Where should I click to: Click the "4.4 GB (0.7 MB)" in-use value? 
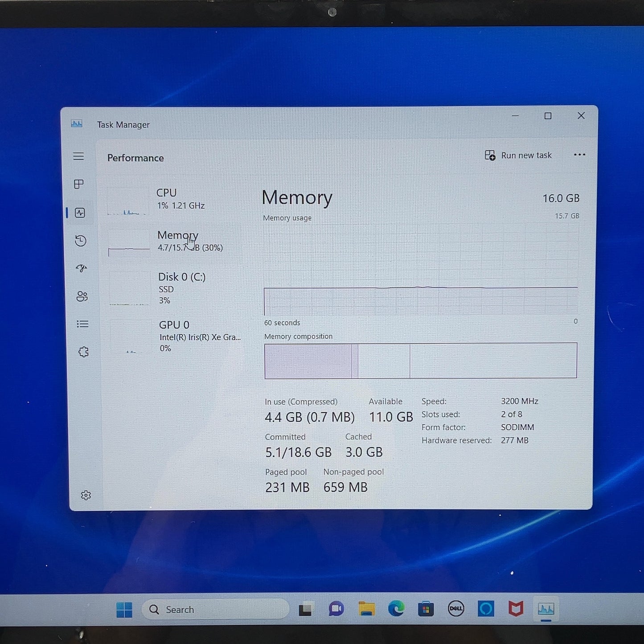coord(310,417)
